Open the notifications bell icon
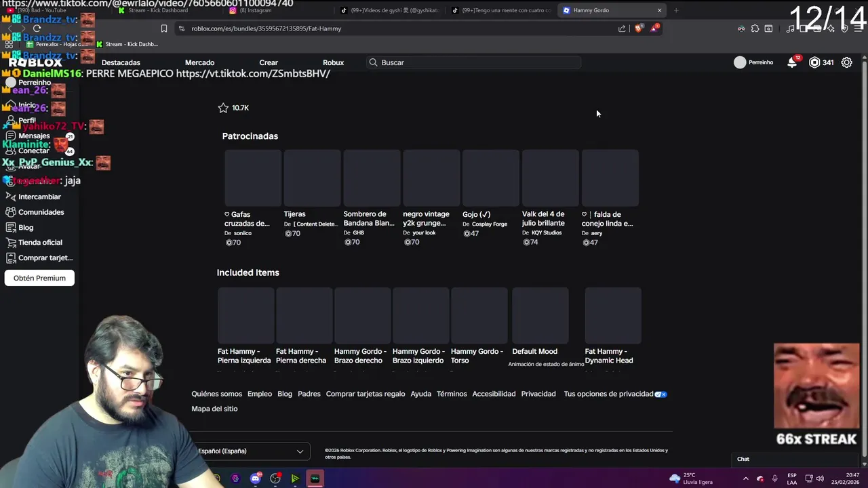Screen dimensions: 868x488 [x=792, y=62]
